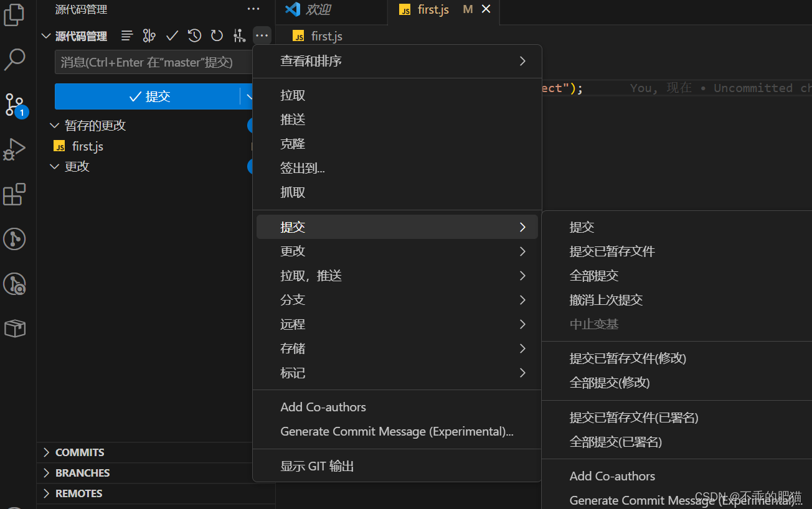Close the first.js editor tab

[486, 9]
